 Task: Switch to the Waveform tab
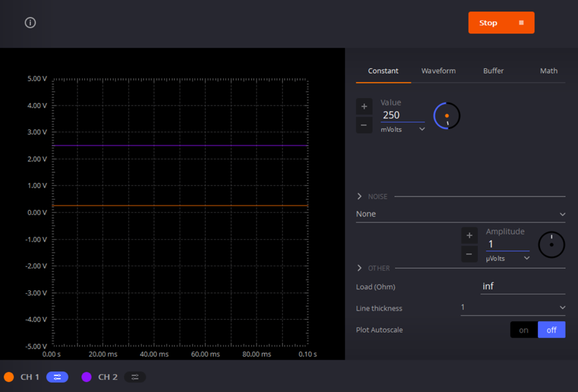tap(438, 71)
